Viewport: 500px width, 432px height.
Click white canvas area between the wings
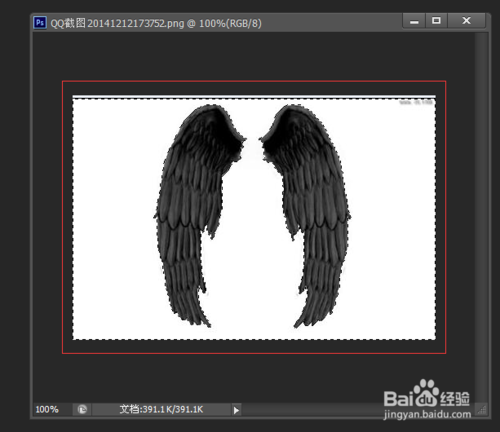point(253,233)
